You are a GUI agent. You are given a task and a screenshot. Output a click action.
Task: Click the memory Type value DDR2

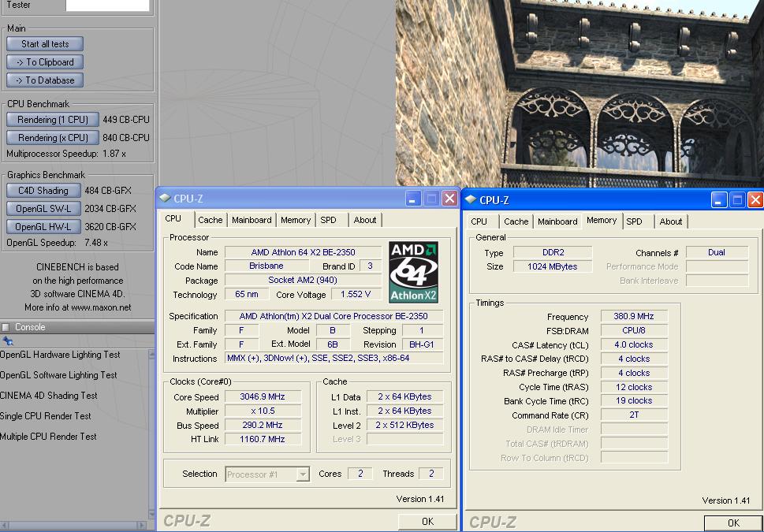[x=553, y=252]
